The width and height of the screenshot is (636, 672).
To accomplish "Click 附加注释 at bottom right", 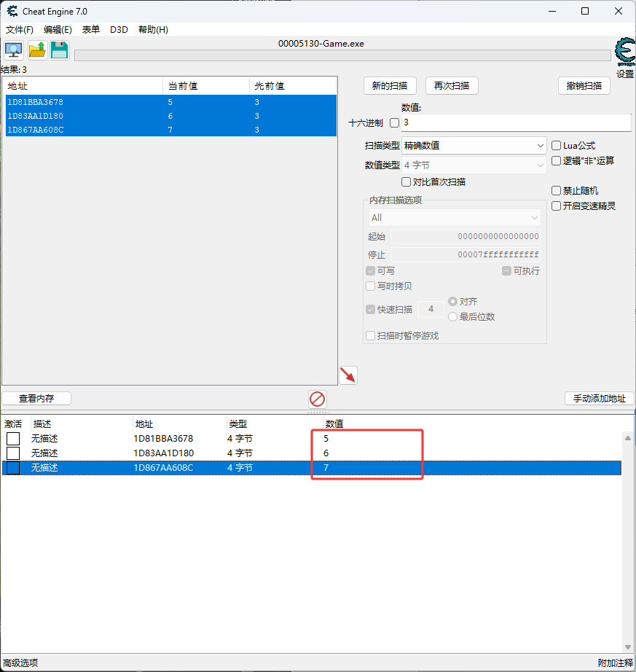I will pyautogui.click(x=615, y=663).
